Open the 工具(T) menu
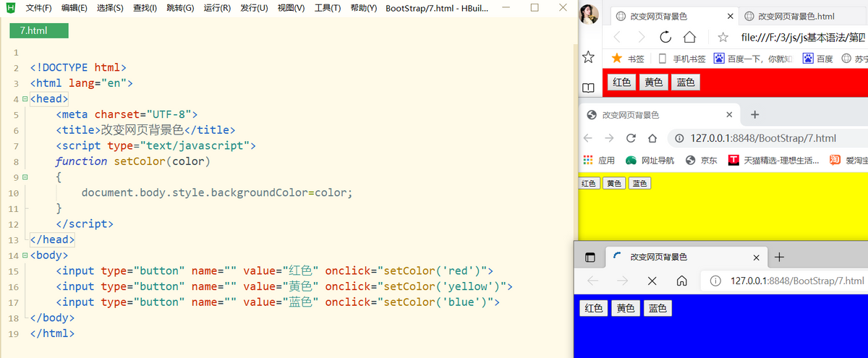 coord(328,8)
